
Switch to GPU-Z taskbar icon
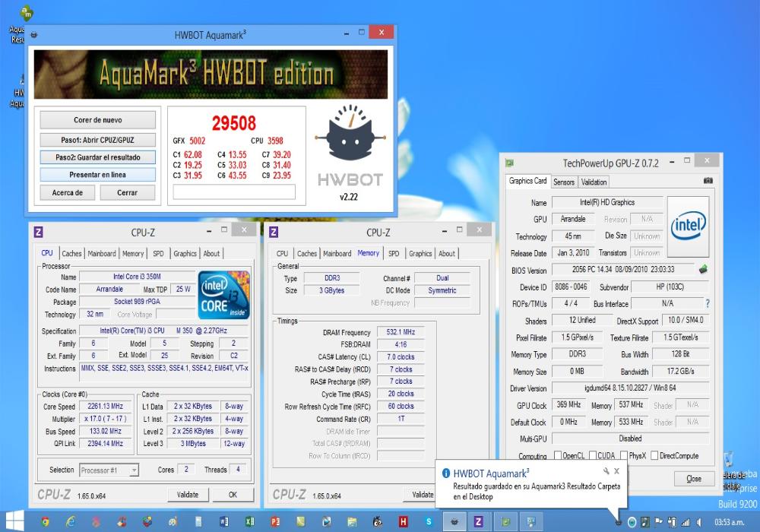[506, 521]
